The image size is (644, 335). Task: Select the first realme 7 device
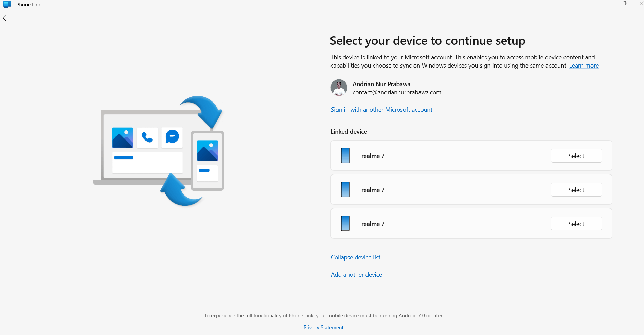pos(576,156)
